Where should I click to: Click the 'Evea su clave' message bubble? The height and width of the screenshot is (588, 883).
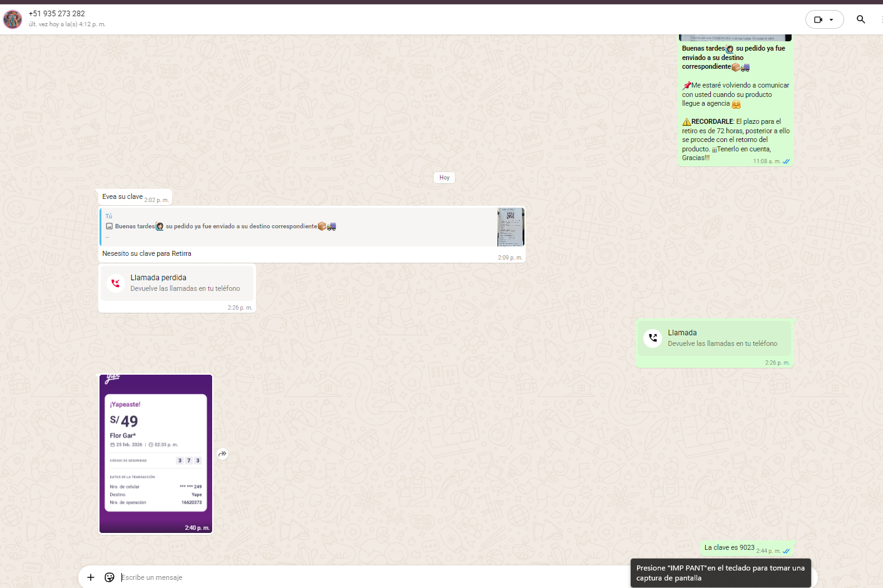click(123, 196)
